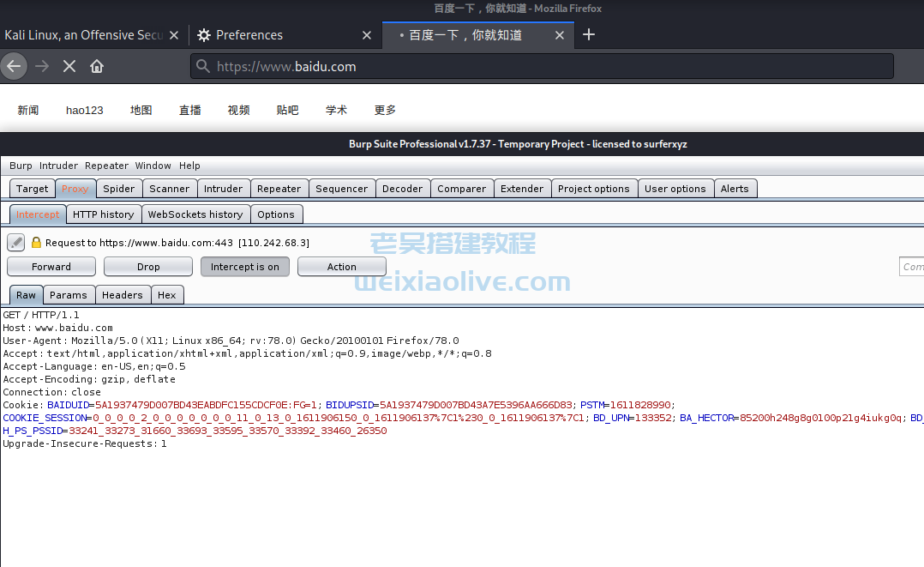The height and width of the screenshot is (567, 924).
Task: Switch to the Headers view tab
Action: coord(123,295)
